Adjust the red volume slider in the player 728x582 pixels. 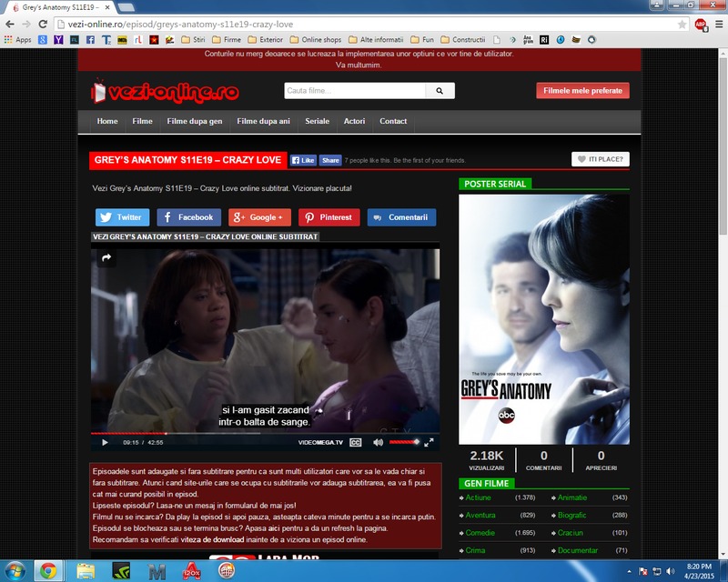pyautogui.click(x=404, y=442)
